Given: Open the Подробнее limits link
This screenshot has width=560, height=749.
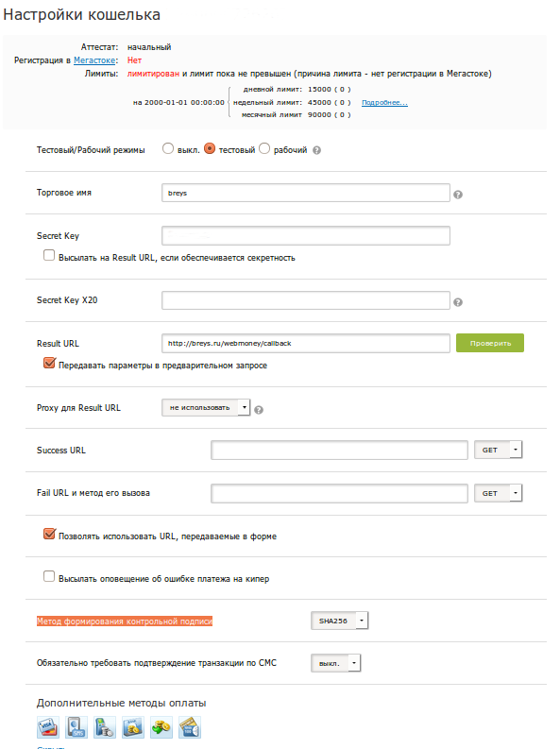Looking at the screenshot, I should pos(384,103).
